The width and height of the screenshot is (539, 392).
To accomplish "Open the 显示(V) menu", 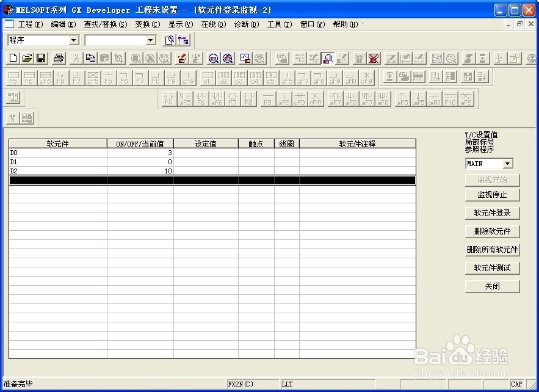I will [x=181, y=24].
